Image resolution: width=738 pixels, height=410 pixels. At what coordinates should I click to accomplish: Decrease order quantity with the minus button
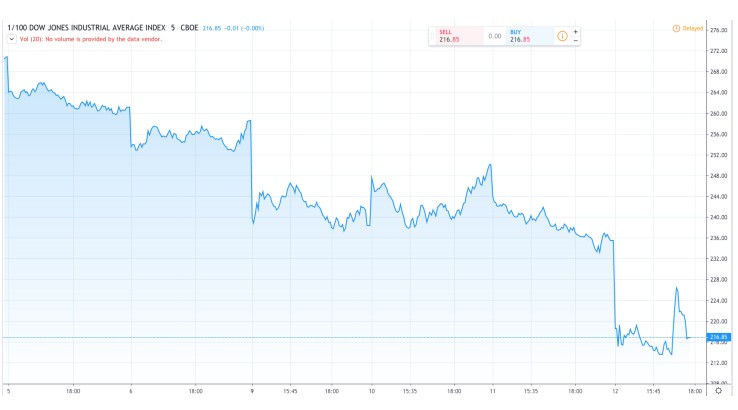tap(576, 41)
